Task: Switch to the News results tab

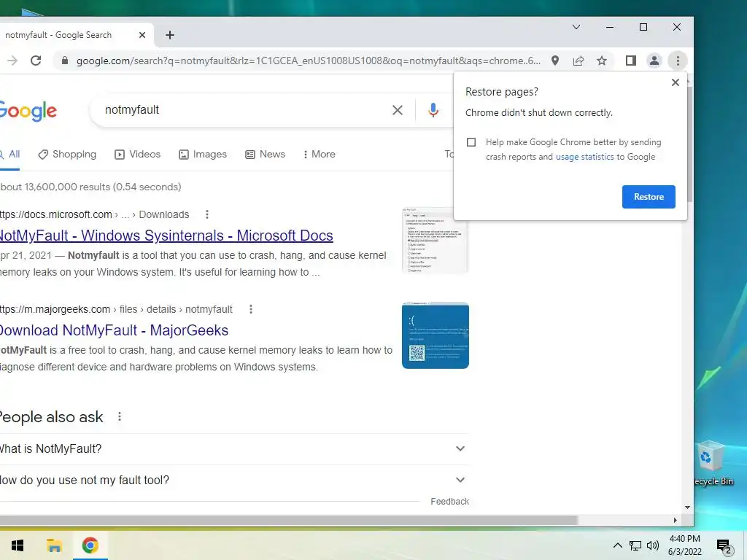Action: (265, 155)
